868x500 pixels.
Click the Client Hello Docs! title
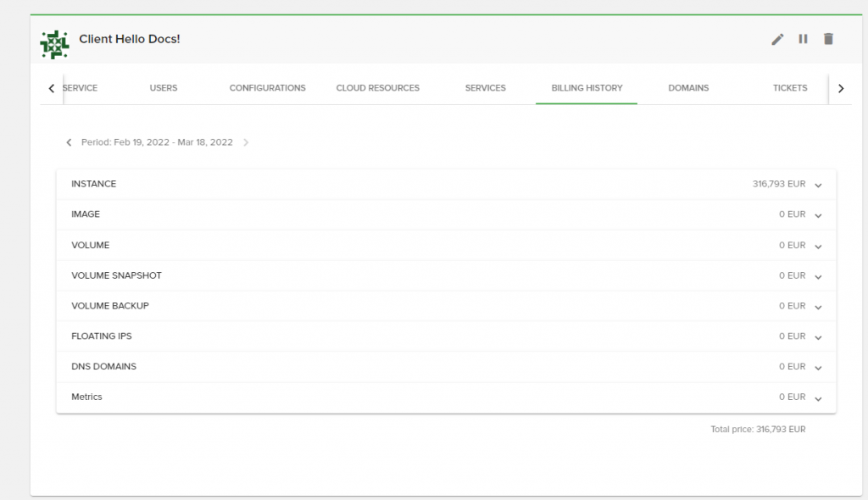point(130,39)
